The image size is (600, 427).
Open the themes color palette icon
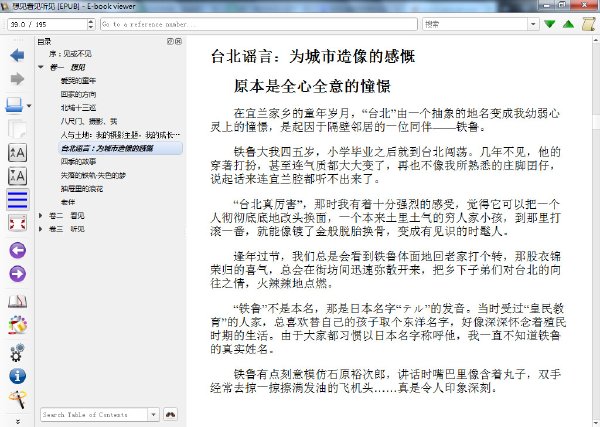tap(17, 326)
